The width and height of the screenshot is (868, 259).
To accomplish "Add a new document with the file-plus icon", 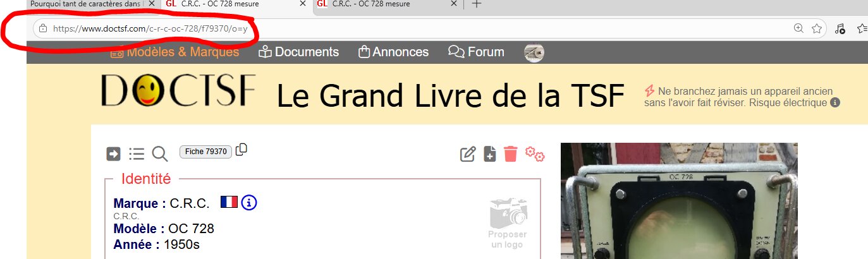I will pos(490,154).
